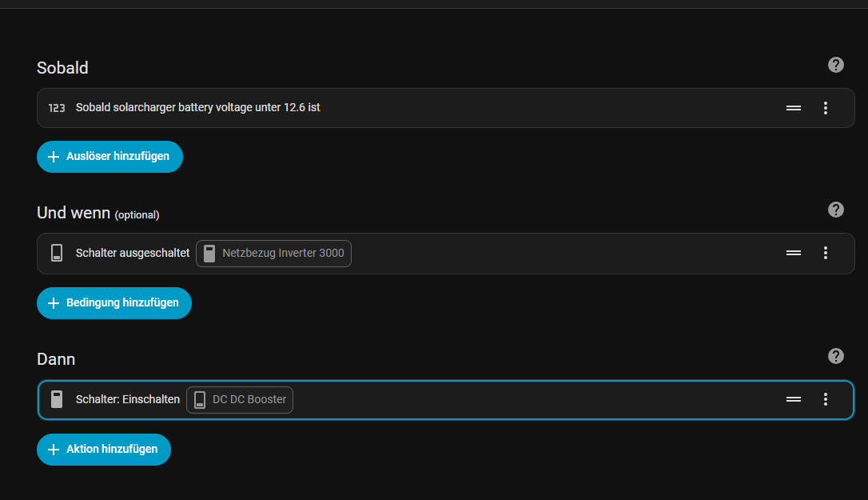This screenshot has width=868, height=500.
Task: Open help for the Und wenn section
Action: click(836, 210)
